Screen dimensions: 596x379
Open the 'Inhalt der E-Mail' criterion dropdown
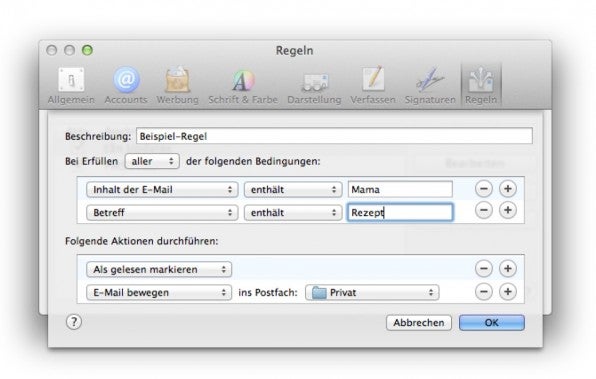162,189
